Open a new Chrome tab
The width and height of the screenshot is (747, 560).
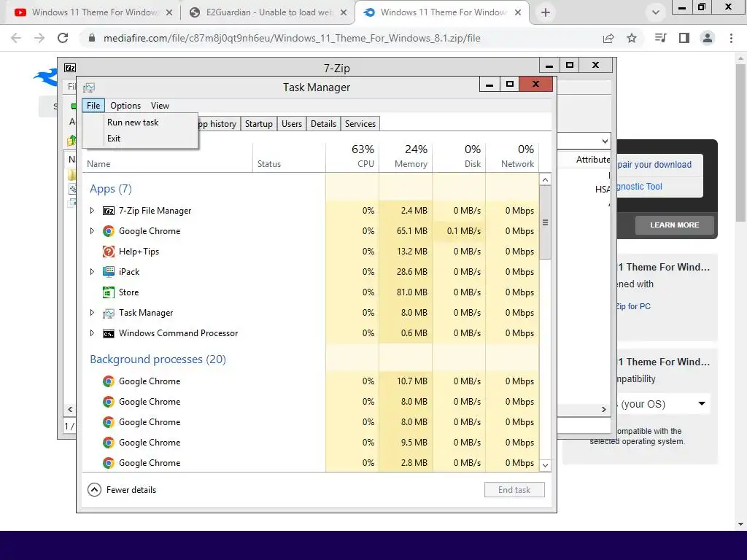click(546, 12)
